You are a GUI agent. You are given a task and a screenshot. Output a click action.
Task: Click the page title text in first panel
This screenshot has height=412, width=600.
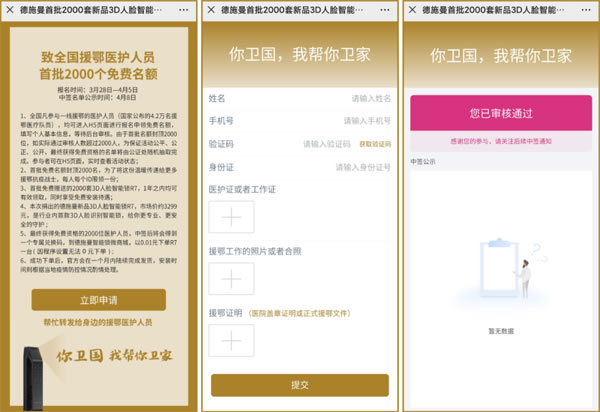pos(91,10)
